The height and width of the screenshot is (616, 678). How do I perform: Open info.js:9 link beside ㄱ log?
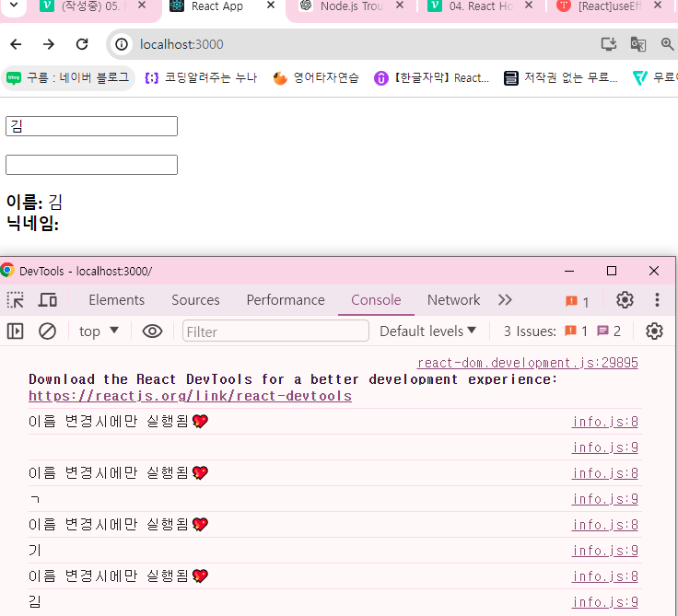pos(605,499)
